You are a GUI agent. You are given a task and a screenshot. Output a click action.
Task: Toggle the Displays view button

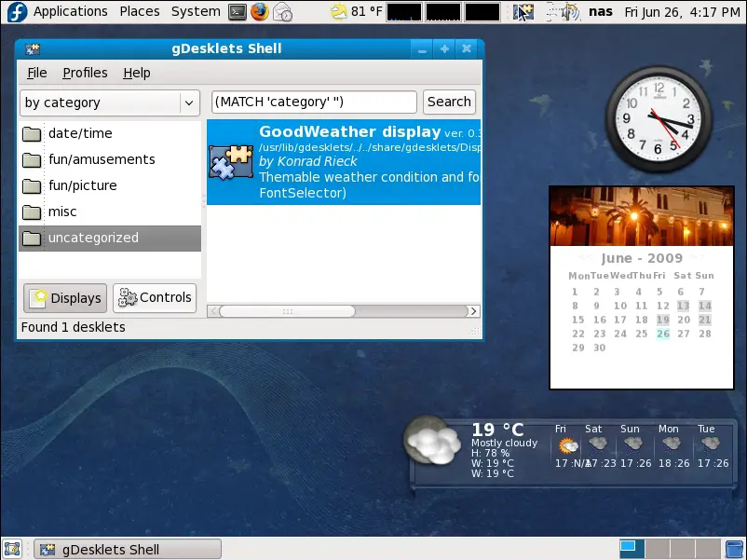tap(64, 297)
